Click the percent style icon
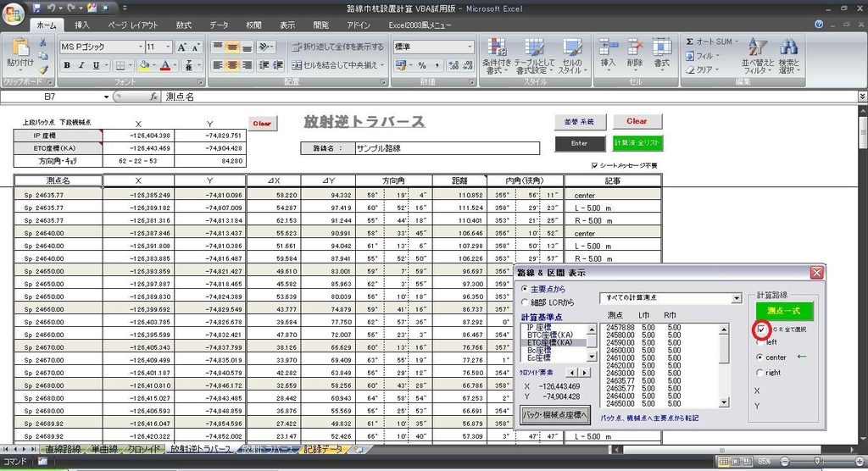The width and height of the screenshot is (868, 471). tap(422, 65)
